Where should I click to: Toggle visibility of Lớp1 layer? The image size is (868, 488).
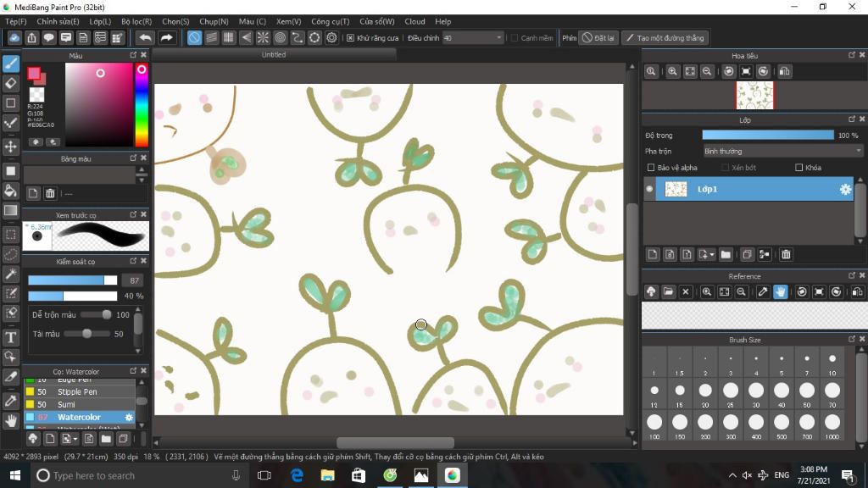(649, 189)
